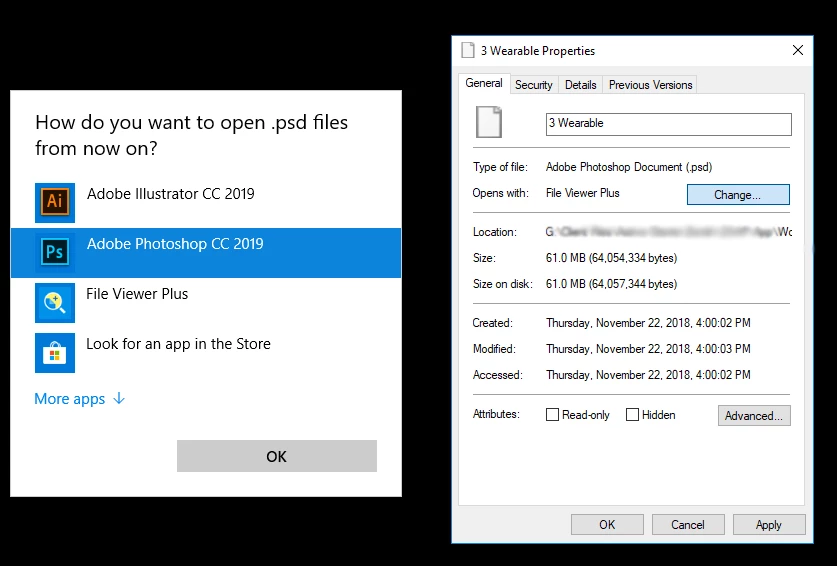837x566 pixels.
Task: Switch to the Security tab
Action: point(534,85)
